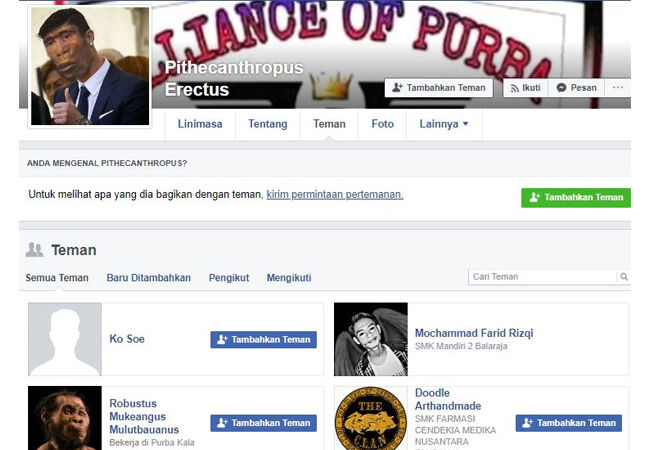Click the Pithecanthropus Erectus profile name
The height and width of the screenshot is (450, 650).
click(x=234, y=78)
